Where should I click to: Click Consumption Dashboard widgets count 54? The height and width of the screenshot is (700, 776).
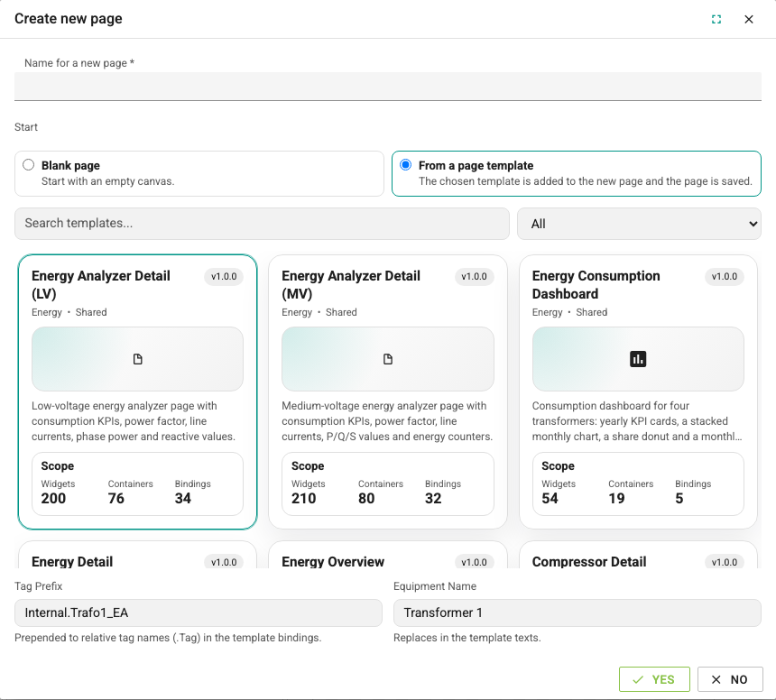(x=550, y=498)
